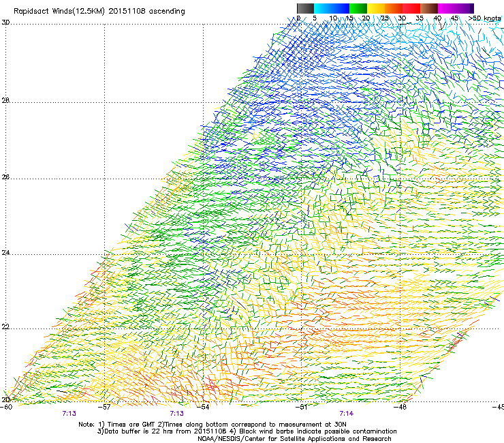
Task: Click the longitude '-54' axis label
Action: tap(203, 407)
